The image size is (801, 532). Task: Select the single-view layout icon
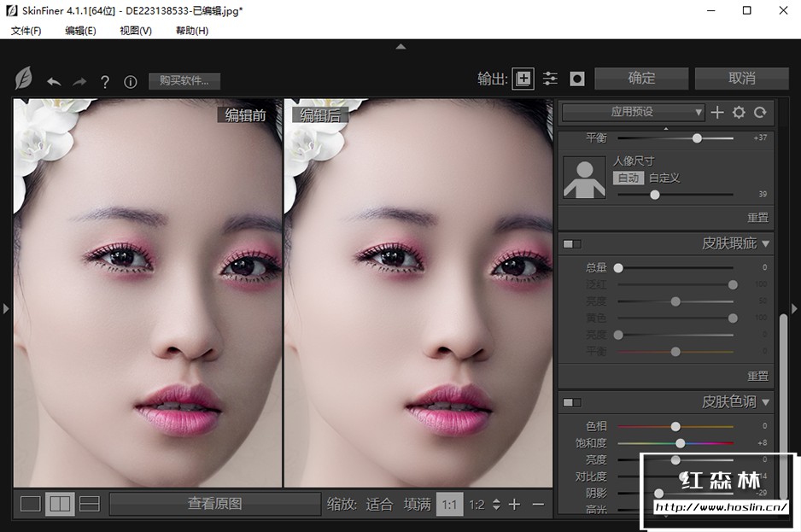tap(31, 504)
